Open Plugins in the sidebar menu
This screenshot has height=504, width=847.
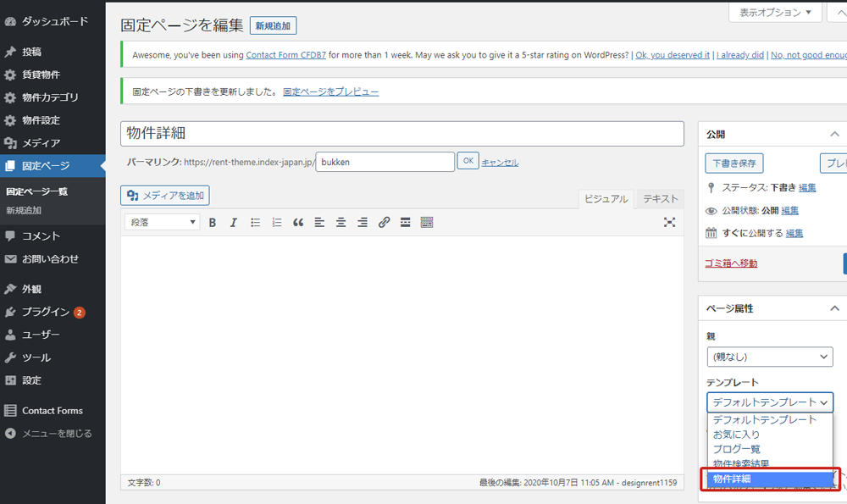pyautogui.click(x=46, y=312)
